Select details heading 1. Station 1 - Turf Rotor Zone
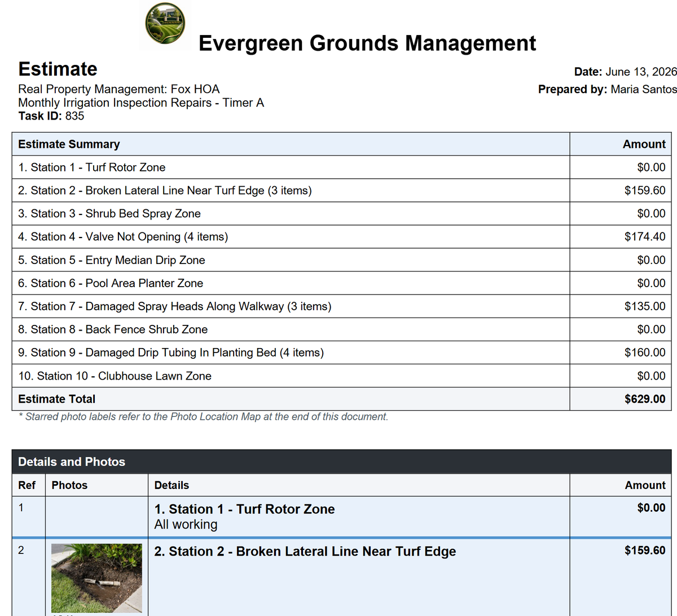This screenshot has width=677, height=616. pyautogui.click(x=244, y=509)
